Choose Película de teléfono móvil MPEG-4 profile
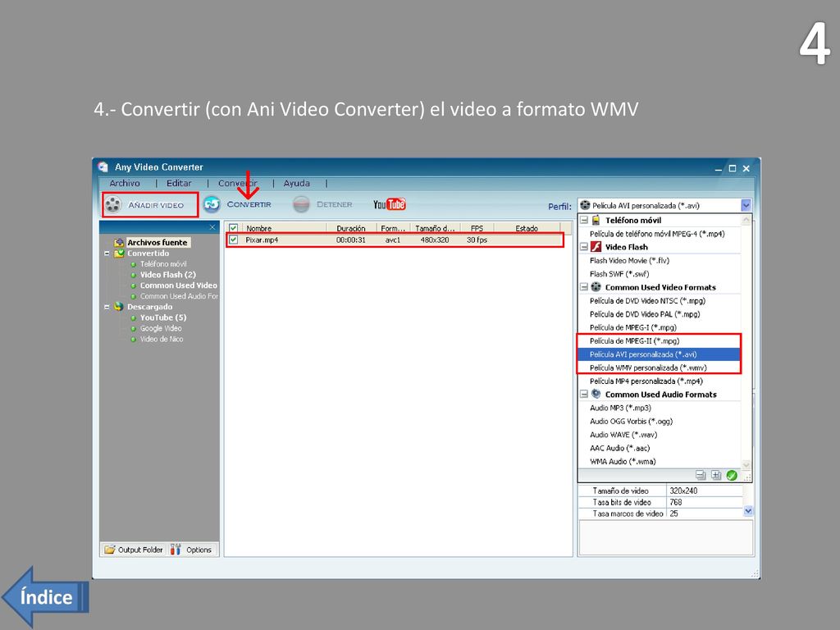 pos(659,234)
